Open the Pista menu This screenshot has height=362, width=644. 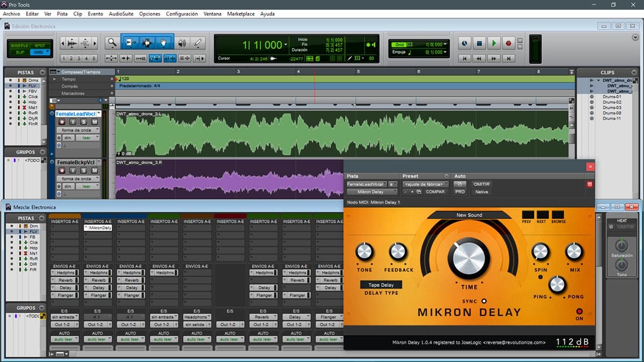tap(62, 13)
